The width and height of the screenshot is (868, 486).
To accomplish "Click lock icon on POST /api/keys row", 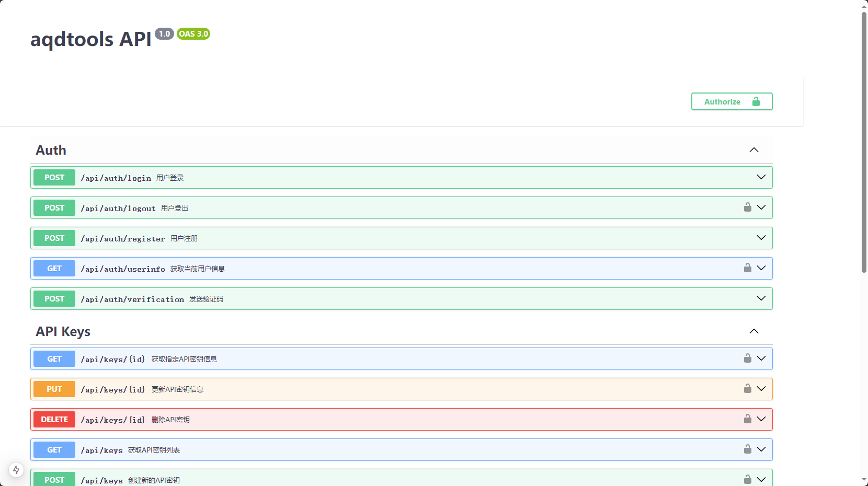I will pyautogui.click(x=747, y=479).
